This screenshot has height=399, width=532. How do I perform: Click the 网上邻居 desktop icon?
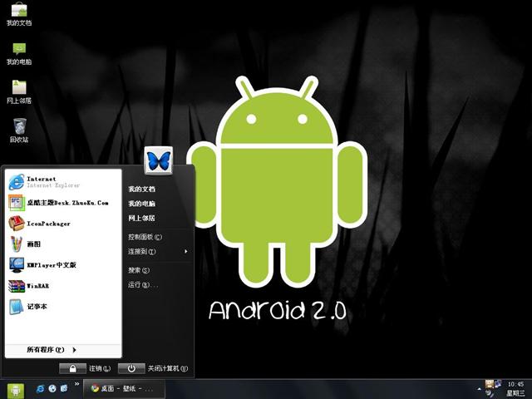pyautogui.click(x=19, y=92)
